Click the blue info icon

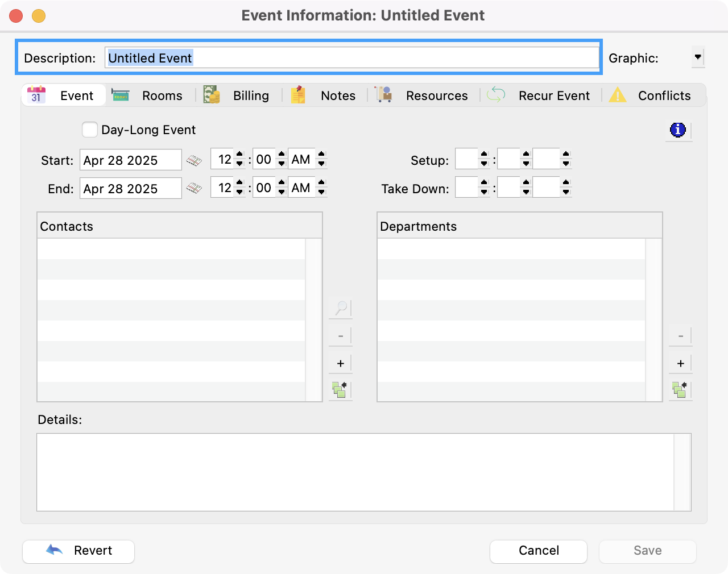coord(678,130)
